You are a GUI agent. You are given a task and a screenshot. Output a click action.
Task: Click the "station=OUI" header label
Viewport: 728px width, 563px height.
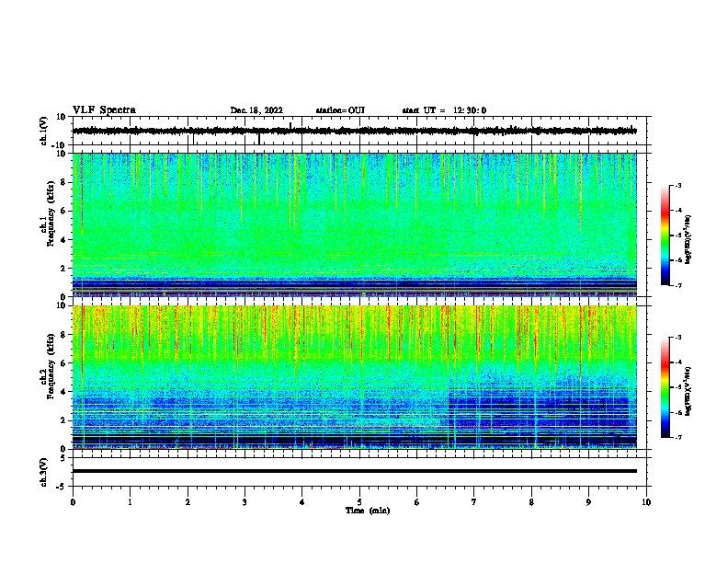tap(340, 110)
